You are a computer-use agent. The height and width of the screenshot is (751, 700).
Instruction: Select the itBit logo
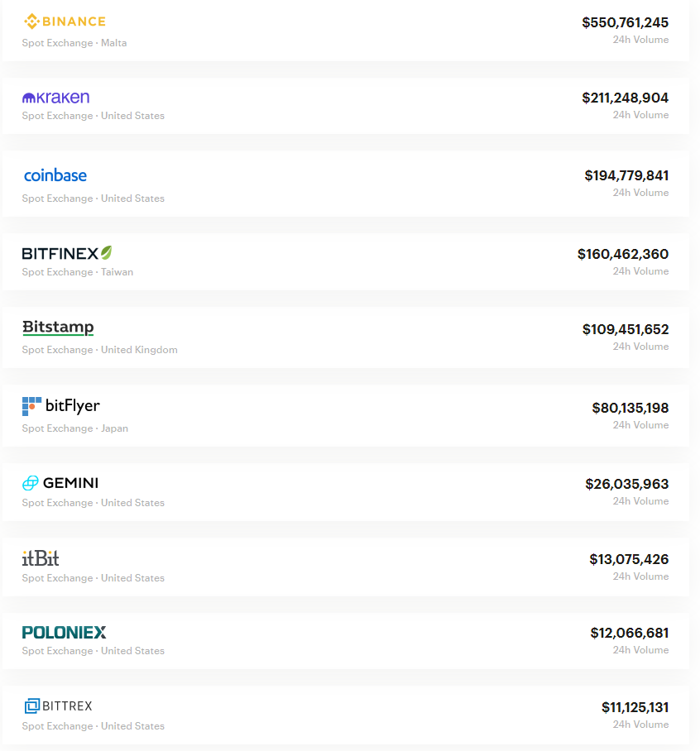click(41, 558)
